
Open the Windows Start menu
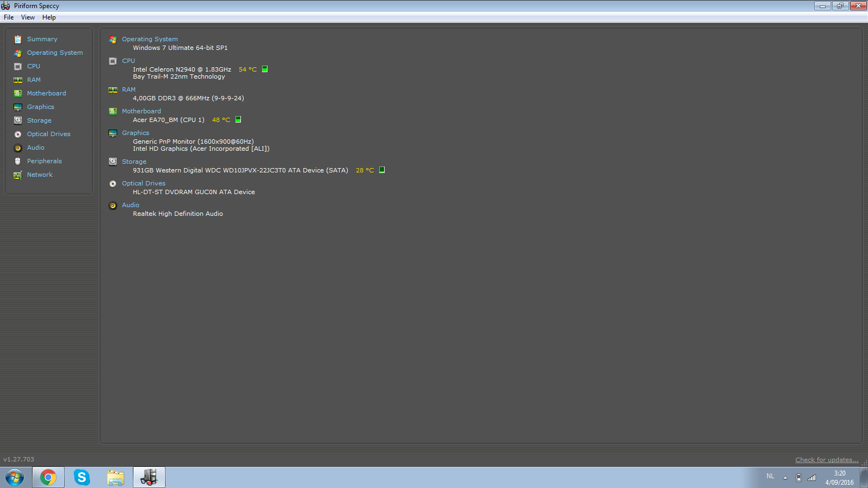point(15,478)
